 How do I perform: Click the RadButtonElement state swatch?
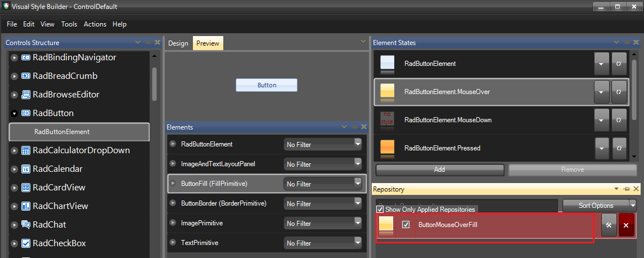click(x=388, y=64)
